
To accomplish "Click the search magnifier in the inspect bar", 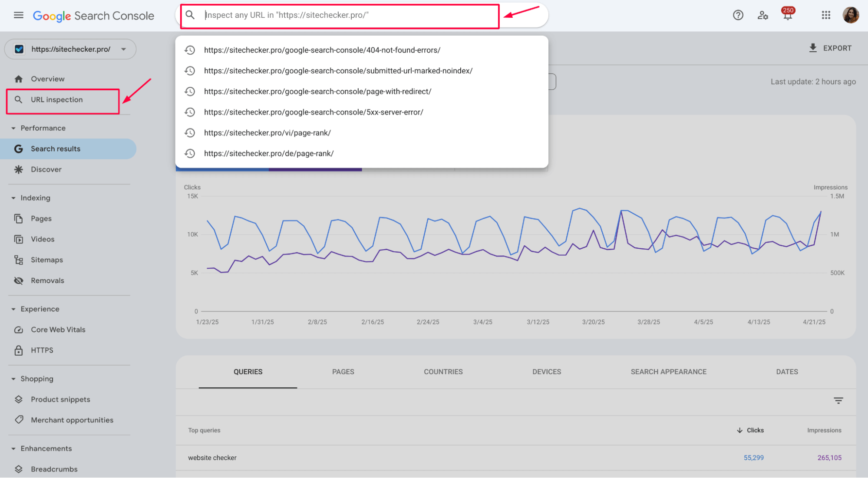I will click(190, 15).
